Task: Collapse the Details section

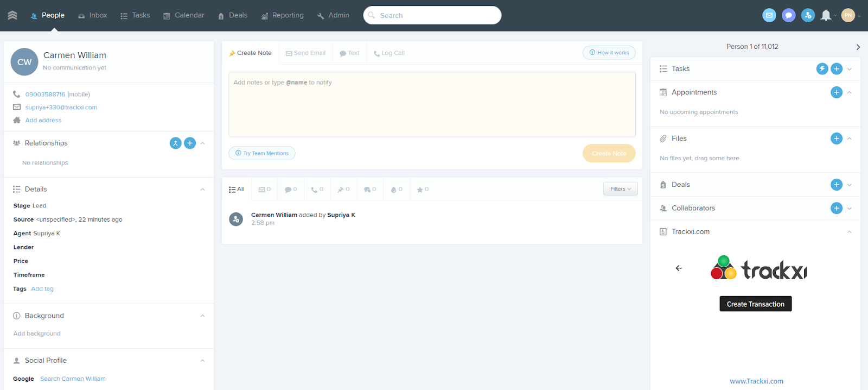Action: coord(202,190)
